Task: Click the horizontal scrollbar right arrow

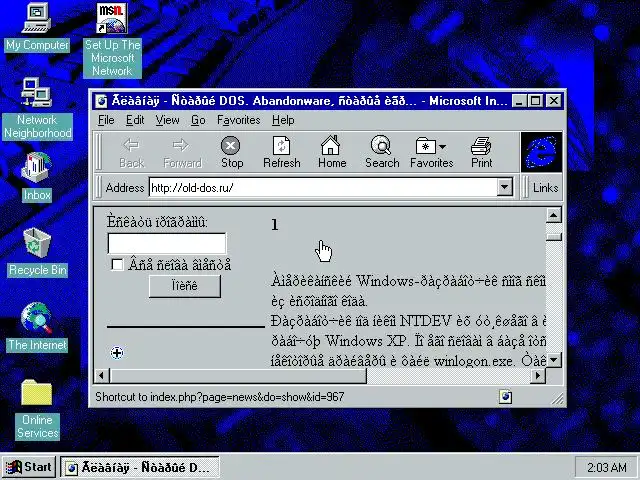Action: (538, 375)
